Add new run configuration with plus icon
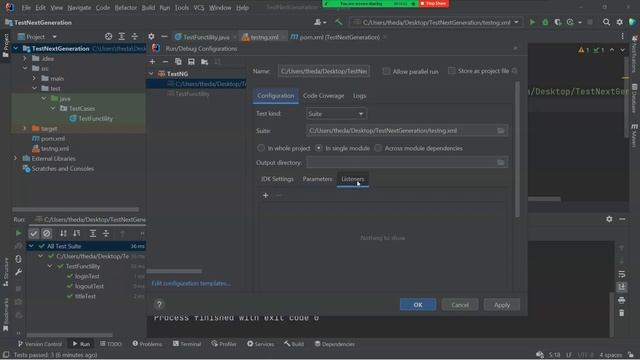This screenshot has width=640, height=360. [152, 62]
